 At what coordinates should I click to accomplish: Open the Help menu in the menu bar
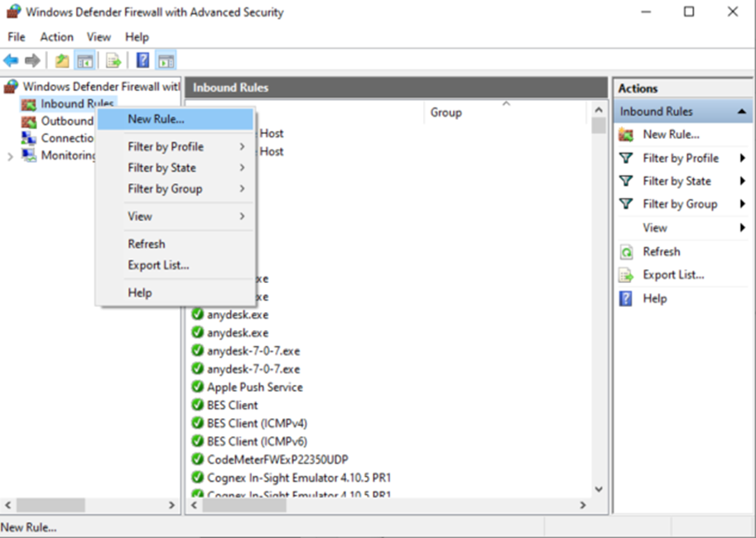pyautogui.click(x=137, y=37)
